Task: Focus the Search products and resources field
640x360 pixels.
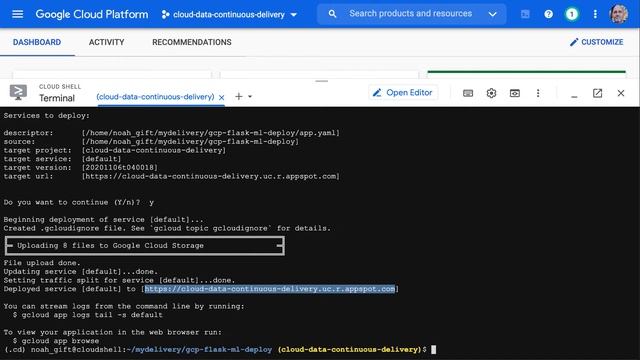Action: tap(411, 13)
